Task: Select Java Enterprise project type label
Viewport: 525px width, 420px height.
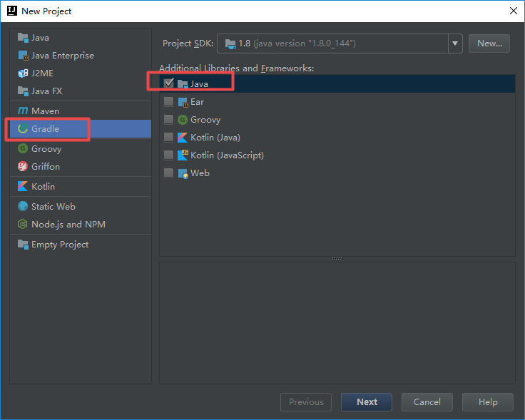Action: click(x=63, y=55)
